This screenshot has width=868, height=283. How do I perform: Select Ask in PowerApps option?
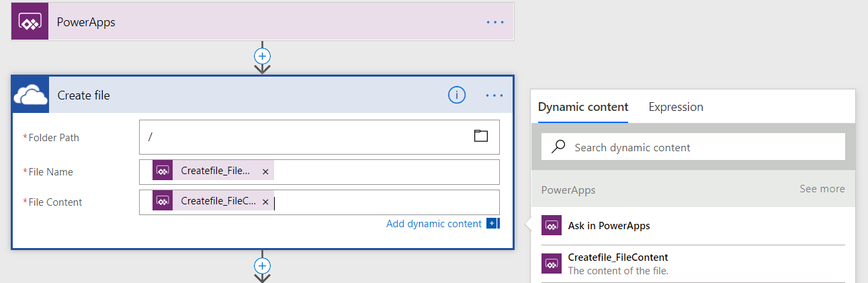tap(609, 226)
